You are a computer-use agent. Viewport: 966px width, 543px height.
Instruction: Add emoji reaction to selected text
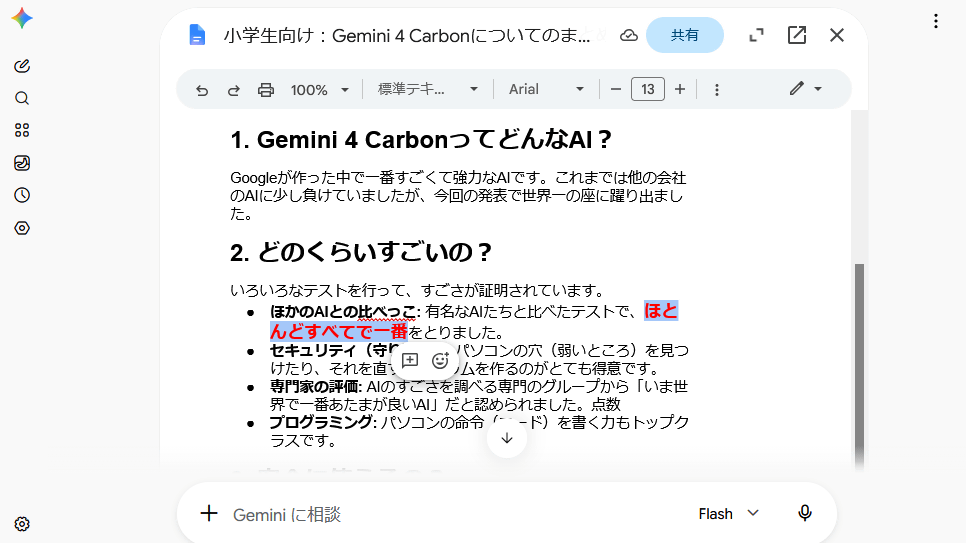pyautogui.click(x=440, y=361)
